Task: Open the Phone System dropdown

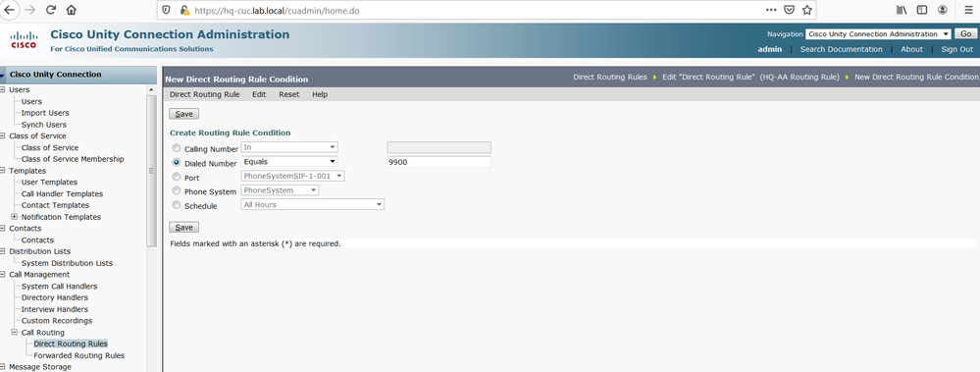Action: pos(280,190)
